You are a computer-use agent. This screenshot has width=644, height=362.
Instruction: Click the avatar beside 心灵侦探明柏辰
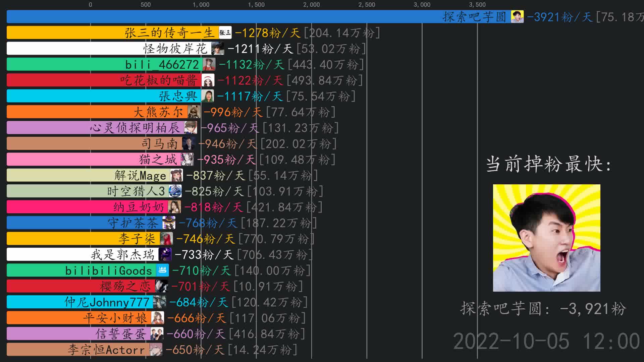191,128
